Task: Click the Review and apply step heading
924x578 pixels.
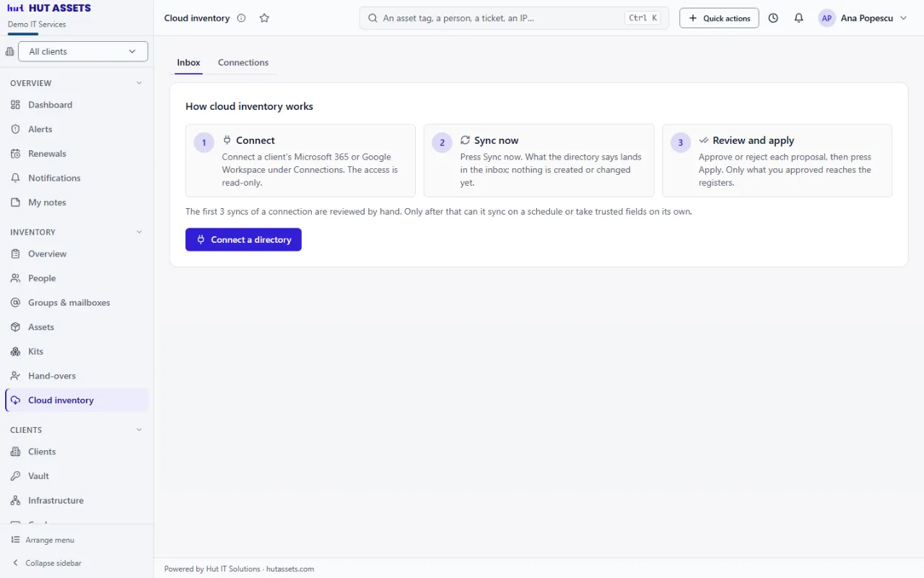Action: (753, 140)
